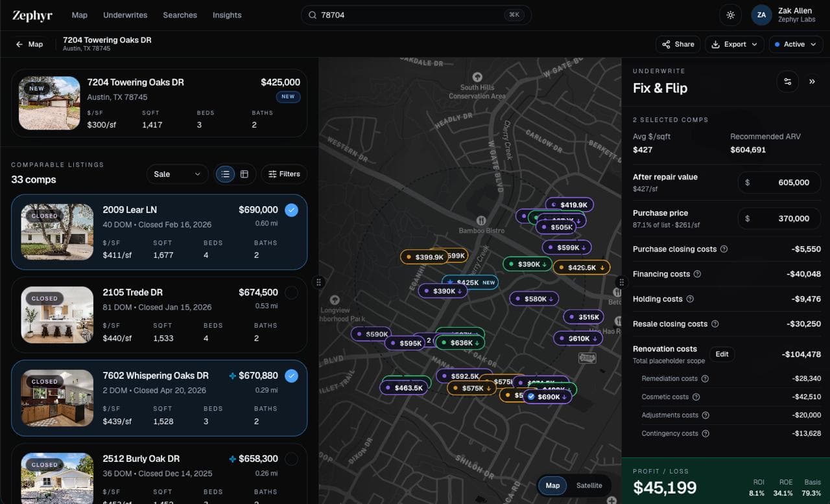Deselect the 2009 Lear LN comp checkbox
The image size is (830, 504).
click(x=292, y=210)
